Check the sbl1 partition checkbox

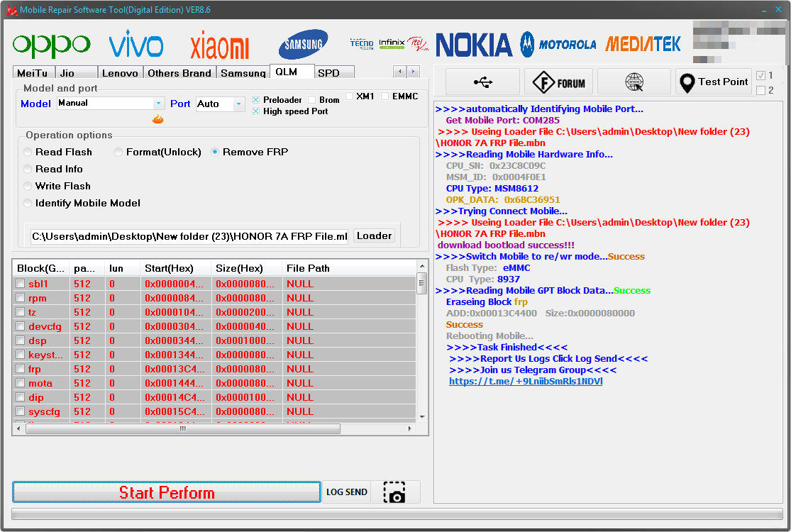(x=20, y=284)
